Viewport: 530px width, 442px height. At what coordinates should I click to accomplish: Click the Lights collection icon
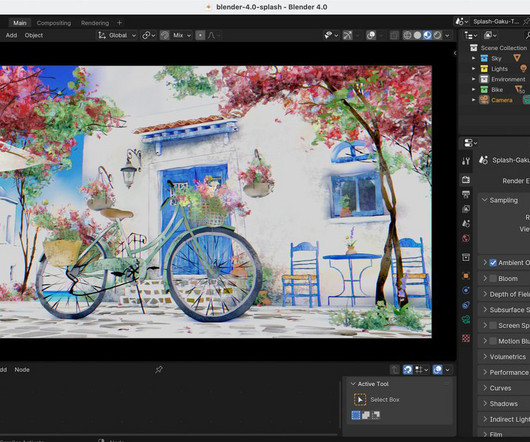(484, 69)
